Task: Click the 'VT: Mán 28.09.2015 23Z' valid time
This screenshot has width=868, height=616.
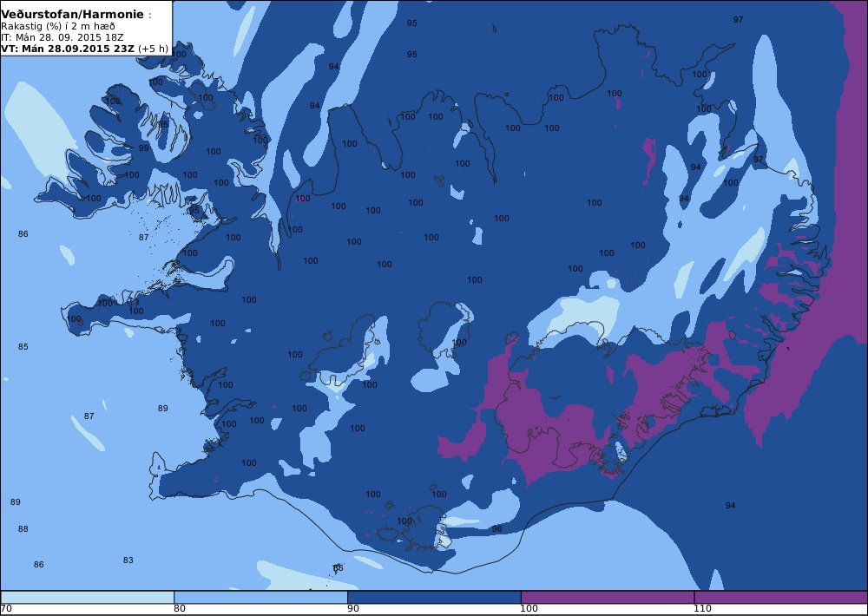Action: point(68,49)
